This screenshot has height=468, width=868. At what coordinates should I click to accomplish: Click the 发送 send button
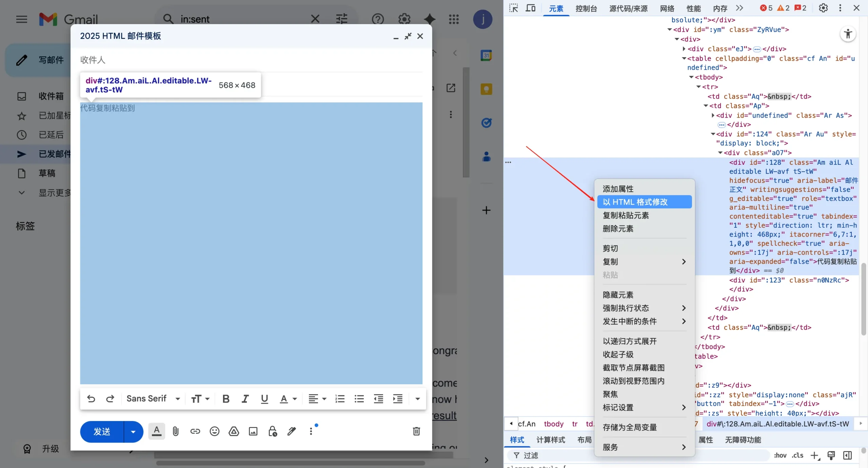pos(102,431)
